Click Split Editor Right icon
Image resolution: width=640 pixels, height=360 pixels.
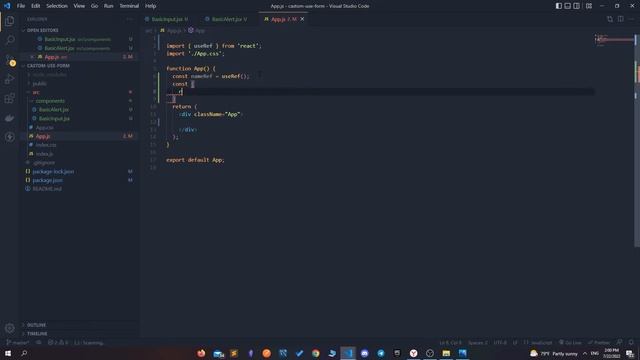click(620, 19)
